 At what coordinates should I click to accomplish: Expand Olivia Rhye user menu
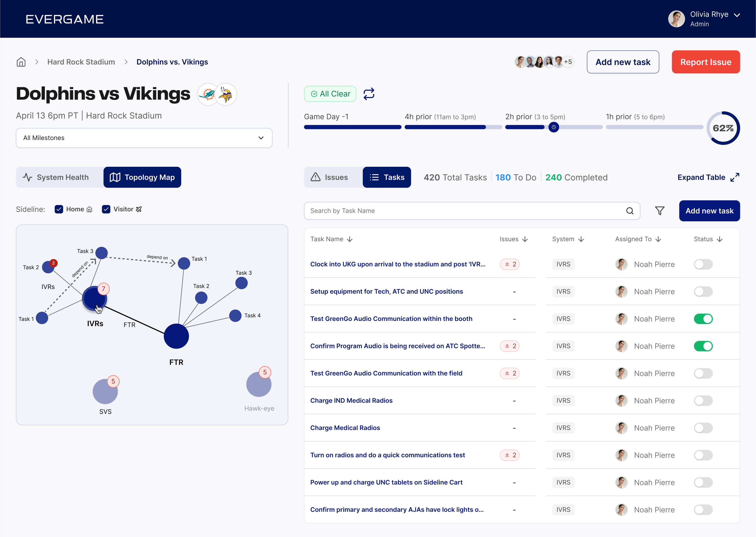(737, 15)
